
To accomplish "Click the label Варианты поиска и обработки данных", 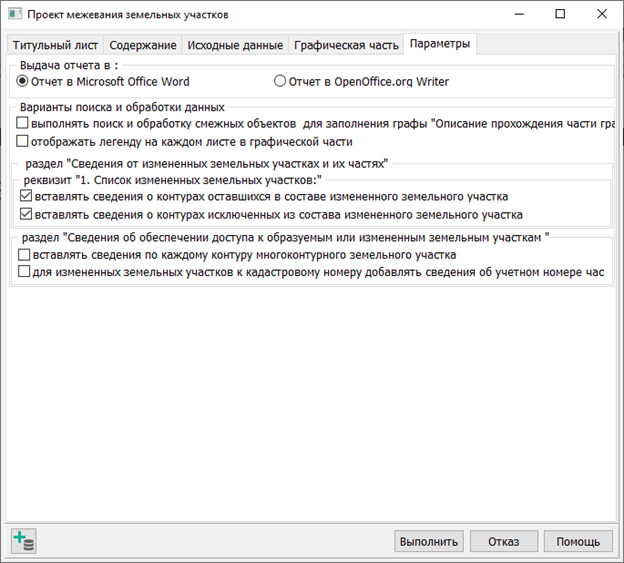I will [122, 107].
